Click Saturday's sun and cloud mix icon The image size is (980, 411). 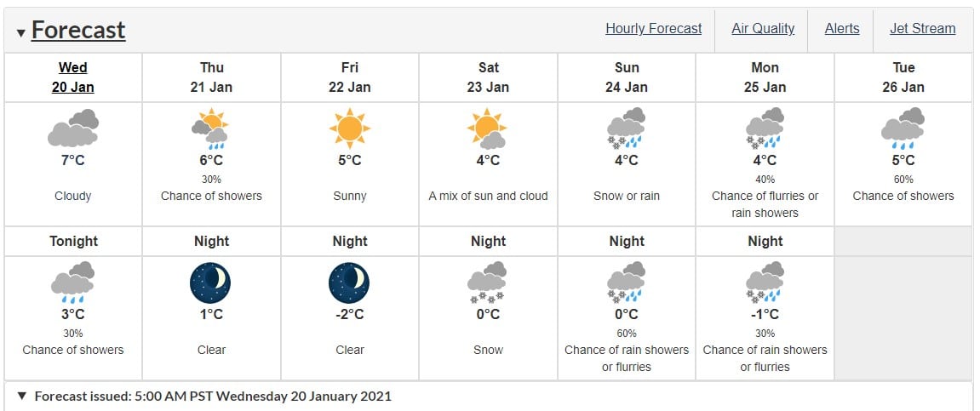coord(488,128)
